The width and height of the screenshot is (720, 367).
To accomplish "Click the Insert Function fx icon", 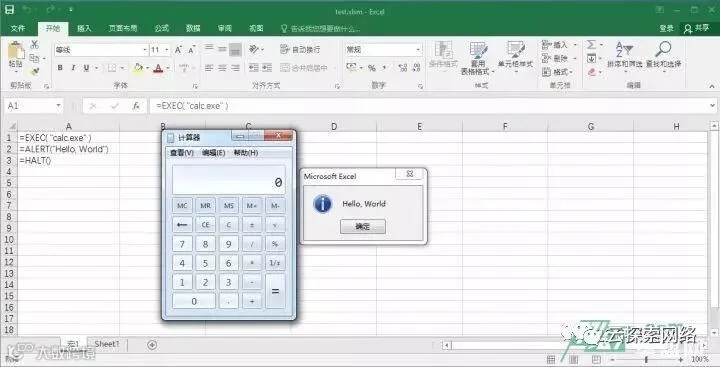I will (136, 106).
